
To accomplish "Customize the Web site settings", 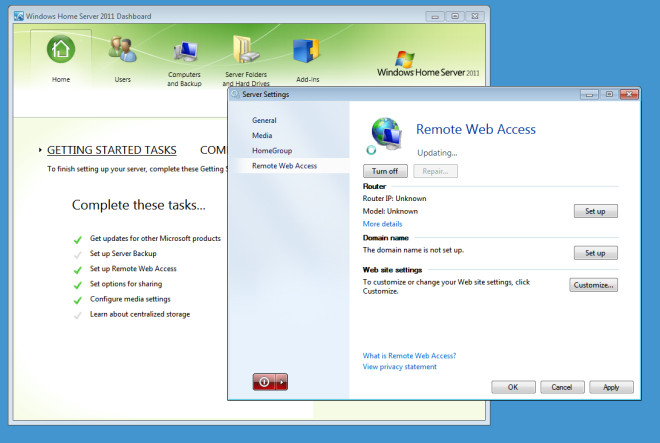I will pyautogui.click(x=593, y=285).
